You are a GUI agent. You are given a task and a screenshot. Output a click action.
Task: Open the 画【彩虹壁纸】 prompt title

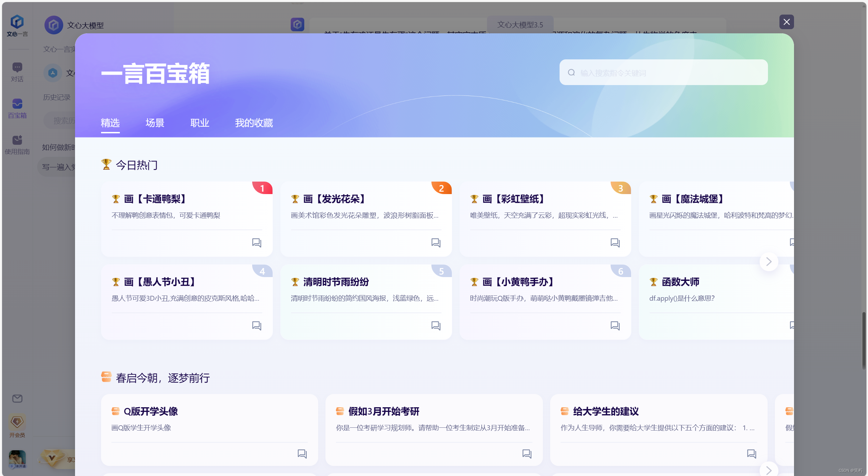click(513, 199)
